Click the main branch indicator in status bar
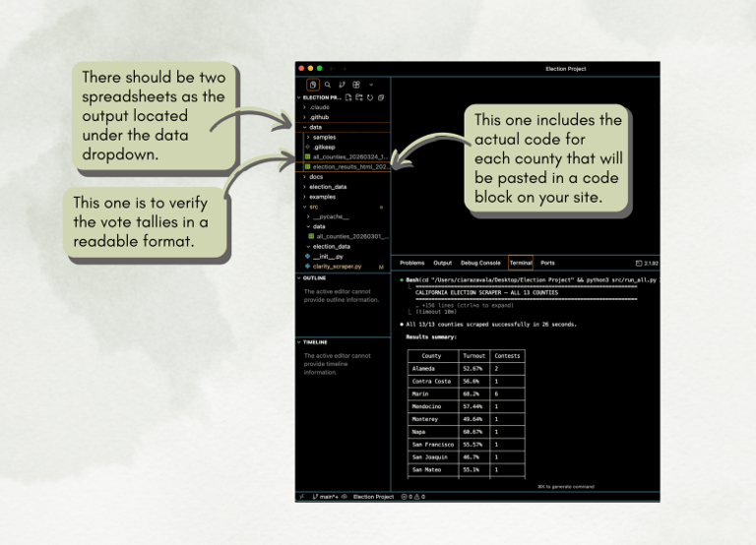The image size is (756, 545). point(326,497)
